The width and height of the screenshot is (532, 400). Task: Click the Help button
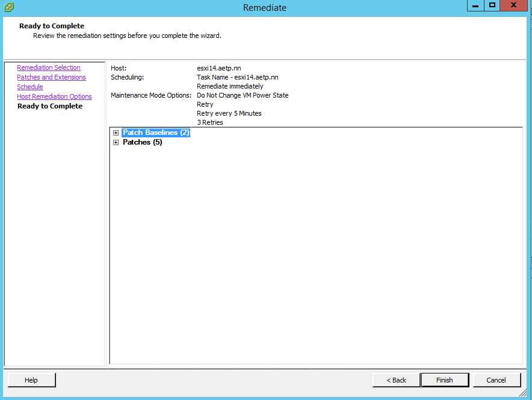coord(31,380)
